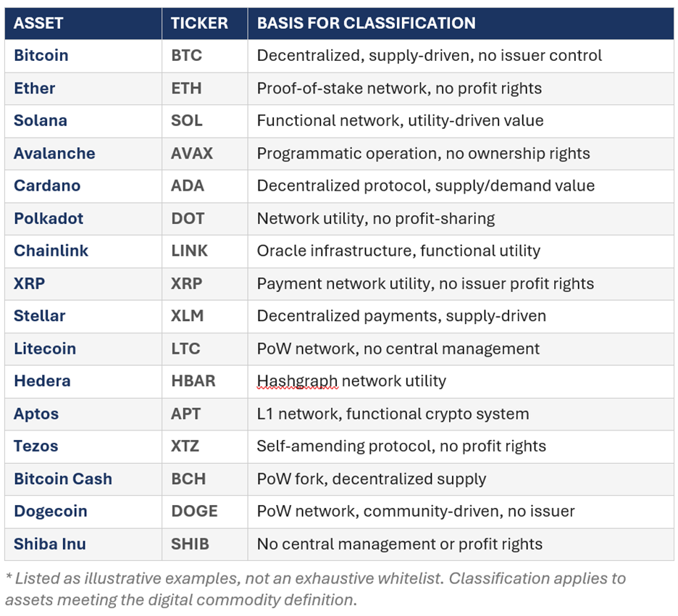678x616 pixels.
Task: Click the TICKER column header
Action: coord(199,23)
